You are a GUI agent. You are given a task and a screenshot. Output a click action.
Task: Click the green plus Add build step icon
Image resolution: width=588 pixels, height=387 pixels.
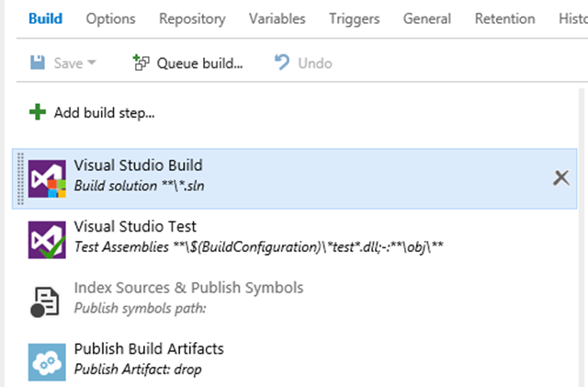point(38,112)
